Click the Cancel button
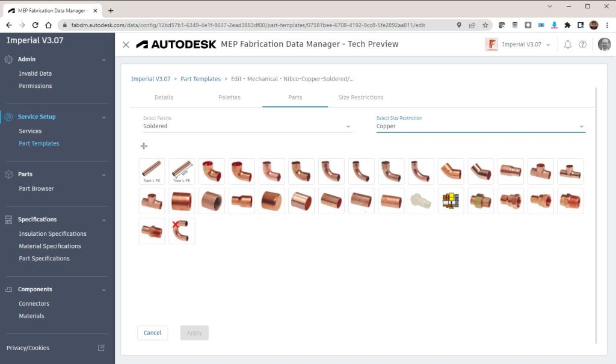Screen dimensions: 616x364 (152, 333)
